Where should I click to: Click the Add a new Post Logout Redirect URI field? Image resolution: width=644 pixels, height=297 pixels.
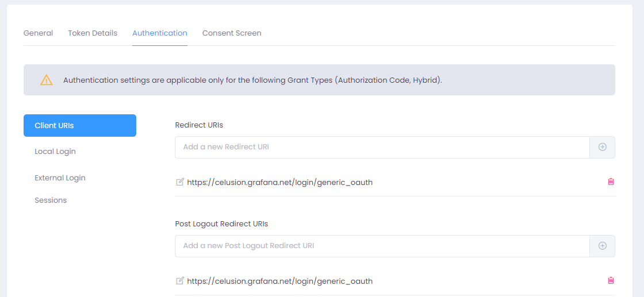click(382, 246)
